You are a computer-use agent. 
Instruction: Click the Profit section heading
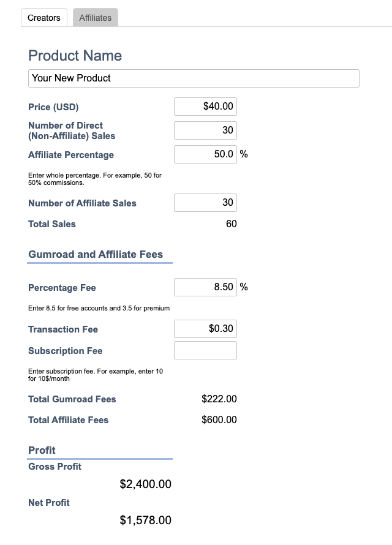(42, 450)
